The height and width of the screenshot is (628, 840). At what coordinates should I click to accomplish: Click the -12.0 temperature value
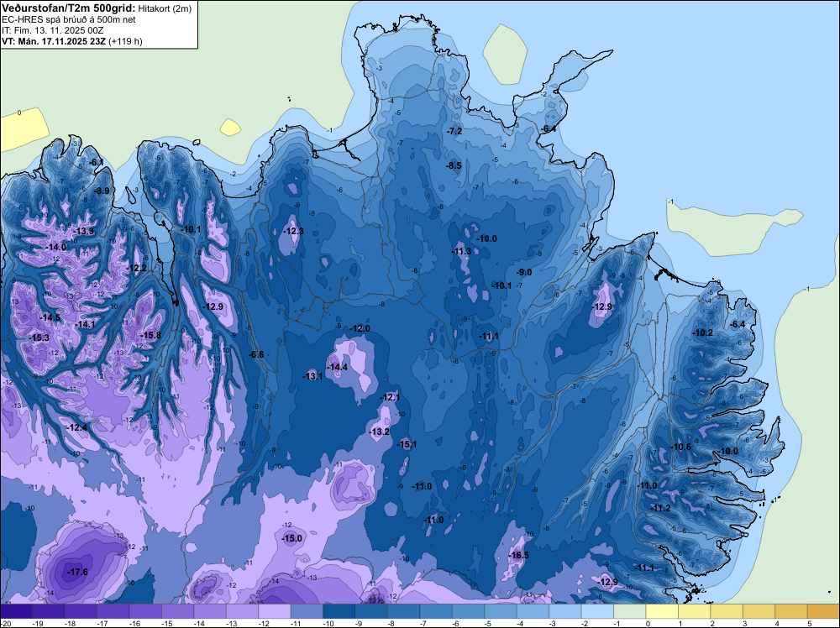coord(360,328)
